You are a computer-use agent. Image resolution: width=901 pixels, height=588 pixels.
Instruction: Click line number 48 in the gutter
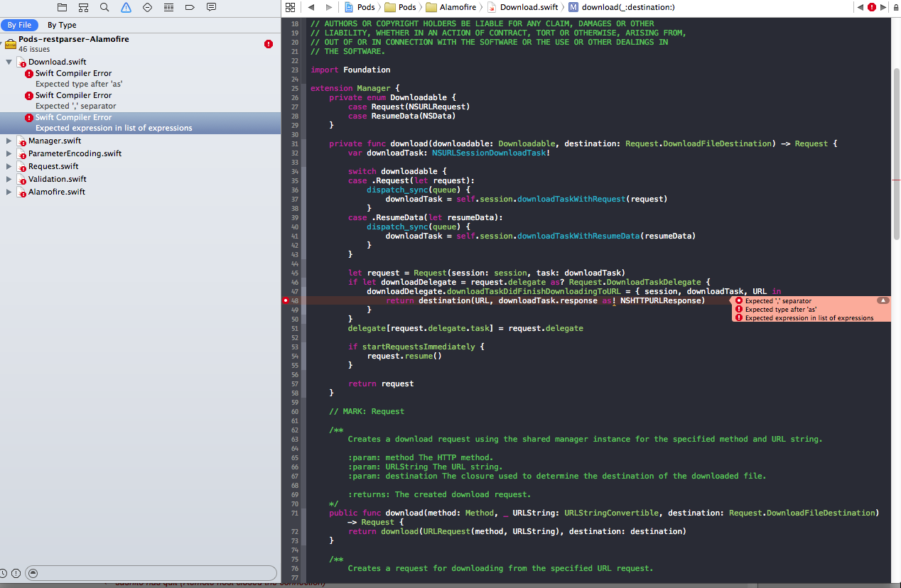[x=294, y=300]
